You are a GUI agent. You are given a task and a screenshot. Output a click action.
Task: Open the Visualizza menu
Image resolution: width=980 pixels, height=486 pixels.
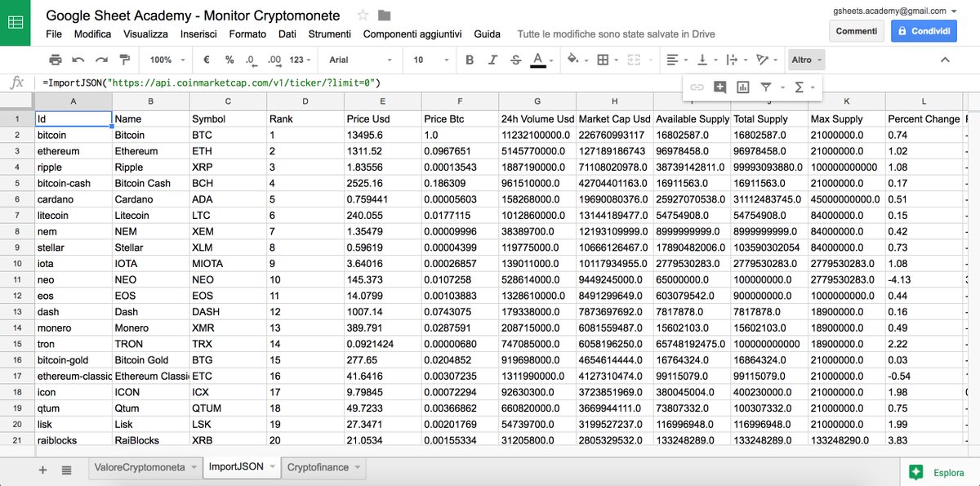coord(146,34)
